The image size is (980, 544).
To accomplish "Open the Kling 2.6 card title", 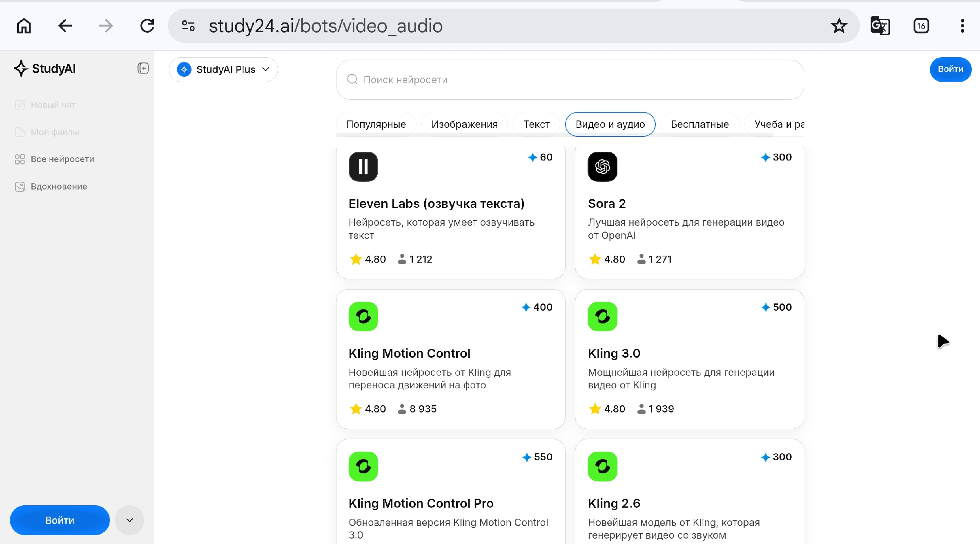I will (x=614, y=503).
